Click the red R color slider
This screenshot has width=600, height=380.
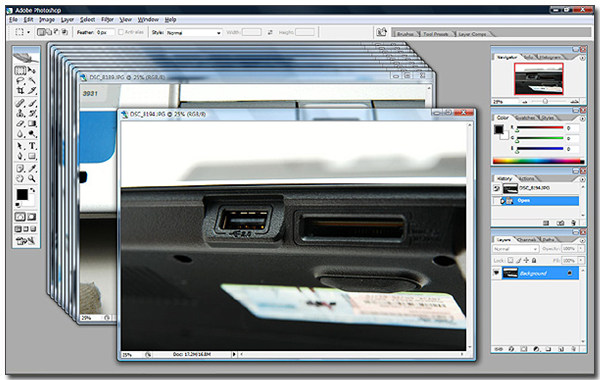540,128
